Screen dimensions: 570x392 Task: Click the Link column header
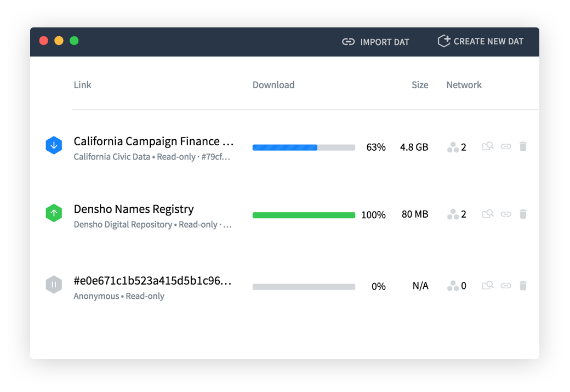(x=83, y=85)
